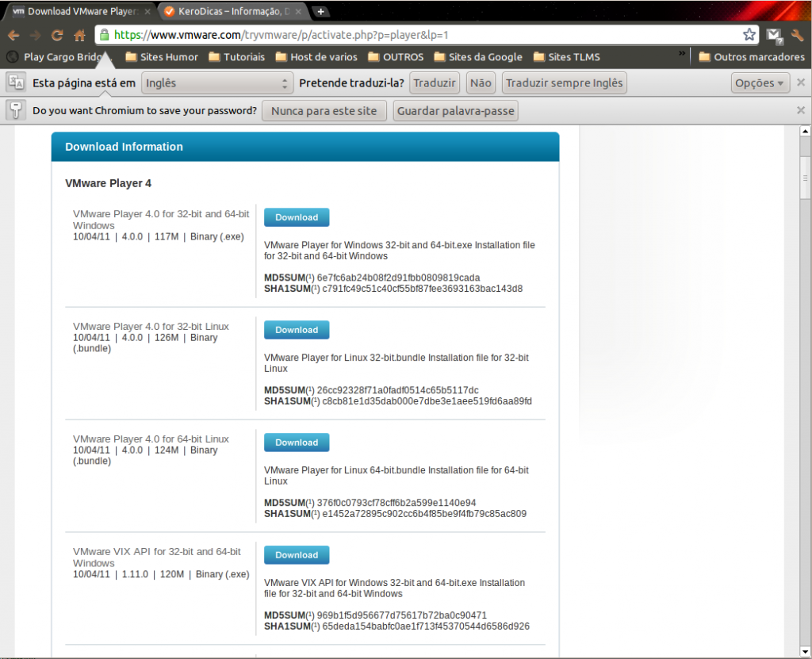812x659 pixels.
Task: Click the scrollbar up arrow
Action: pyautogui.click(x=806, y=131)
